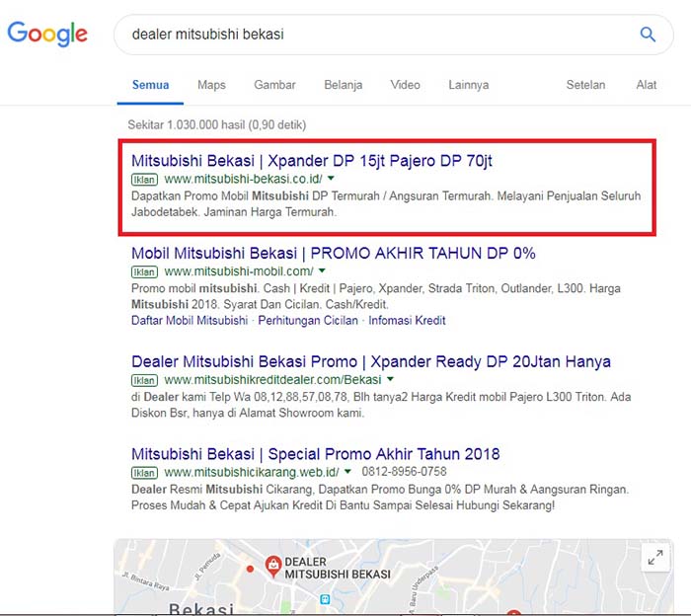Open dropdown arrow beside mitsubishikreditdealer.com URL
Screen dimensions: 691x616
[x=391, y=380]
